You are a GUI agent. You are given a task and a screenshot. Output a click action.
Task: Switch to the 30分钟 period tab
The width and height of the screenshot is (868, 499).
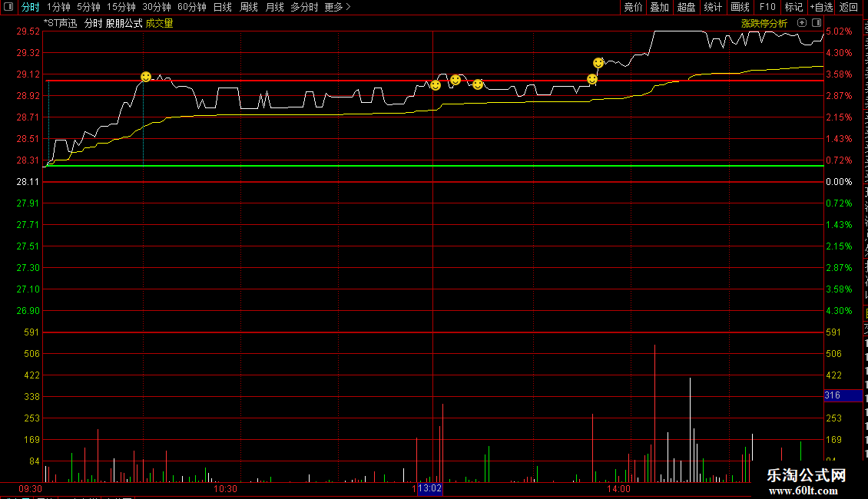coord(157,7)
